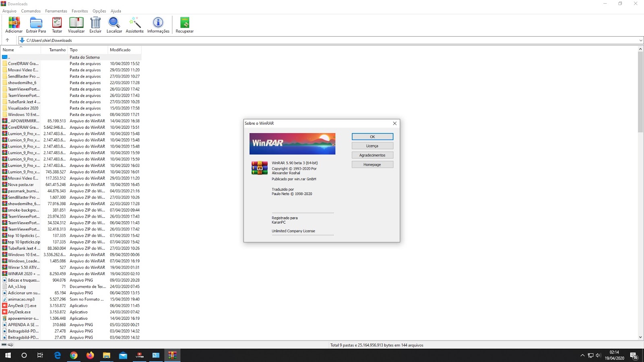644x362 pixels.
Task: Confirm the About dialog with OK
Action: (372, 137)
